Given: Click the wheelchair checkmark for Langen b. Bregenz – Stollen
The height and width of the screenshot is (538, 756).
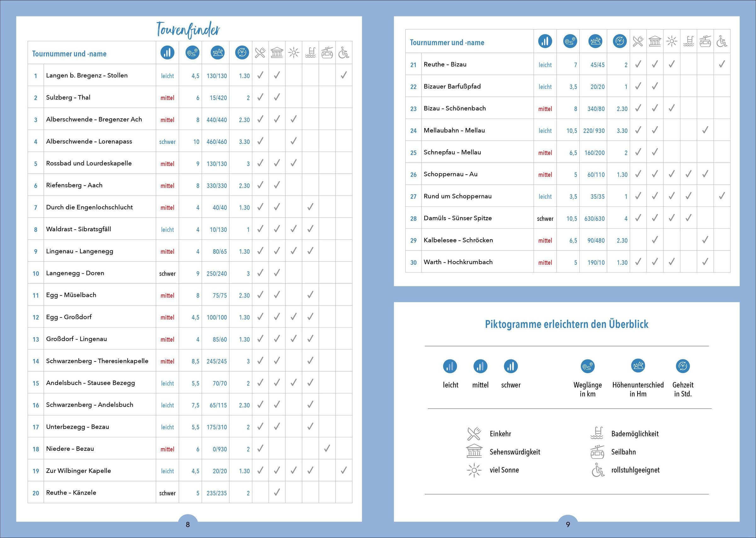Looking at the screenshot, I should 344,75.
